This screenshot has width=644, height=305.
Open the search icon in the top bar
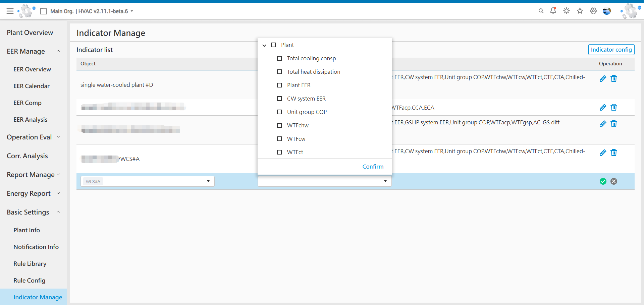541,11
